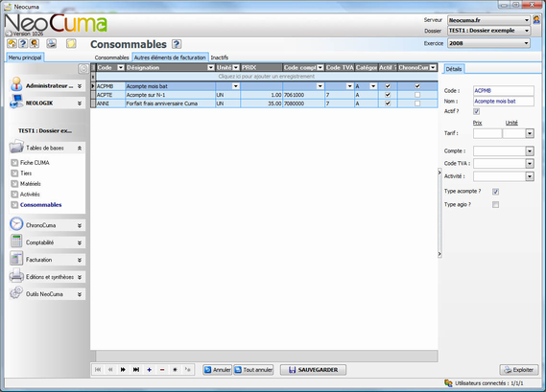Click the user icon next to the Serveur field
The width and height of the screenshot is (546, 392).
pyautogui.click(x=536, y=20)
